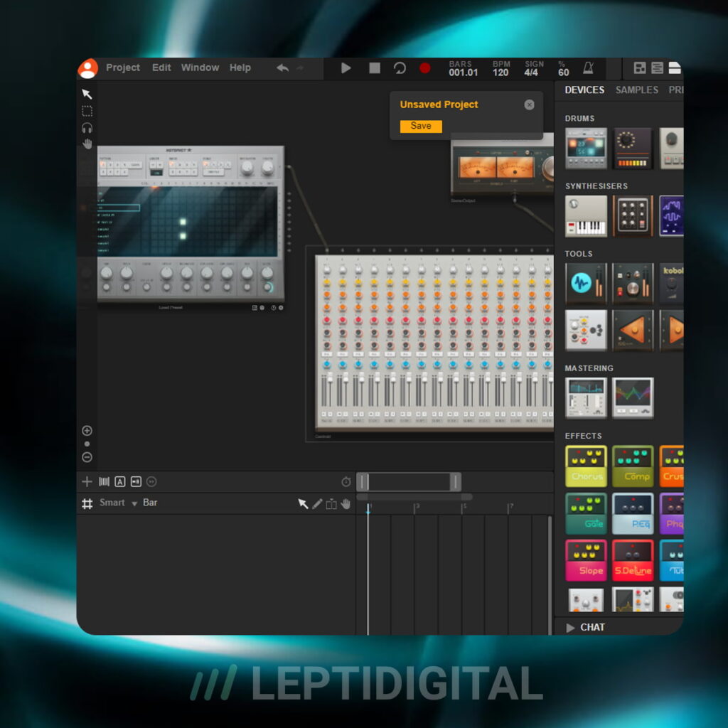
Task: Select the Chorus effect pedal
Action: click(586, 466)
